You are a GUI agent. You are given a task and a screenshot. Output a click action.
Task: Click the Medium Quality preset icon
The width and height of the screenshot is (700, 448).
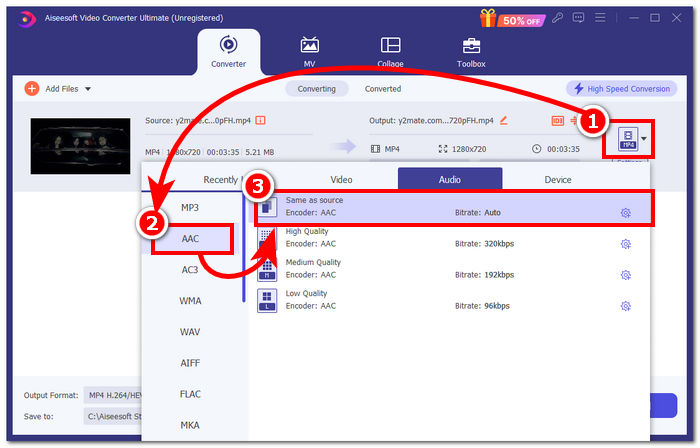point(267,270)
